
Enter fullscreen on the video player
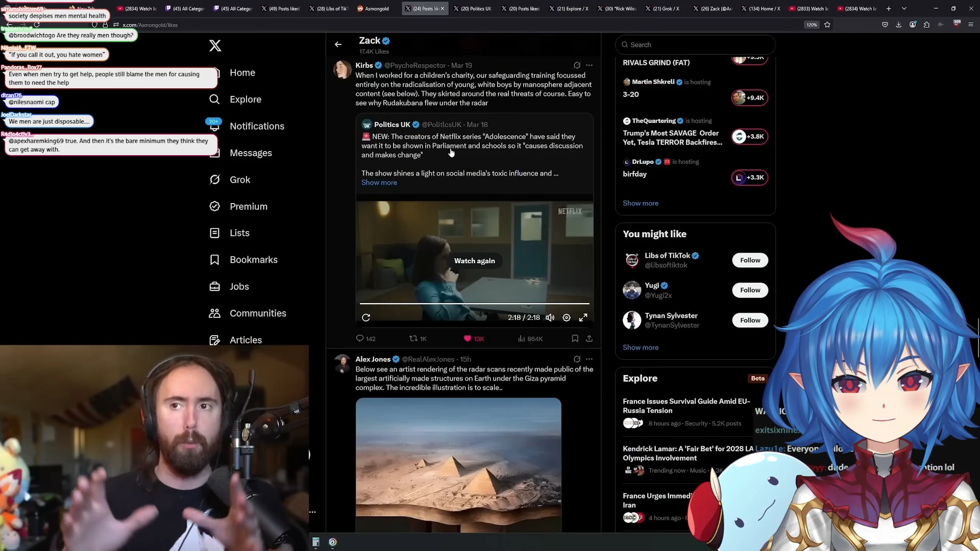pyautogui.click(x=583, y=317)
